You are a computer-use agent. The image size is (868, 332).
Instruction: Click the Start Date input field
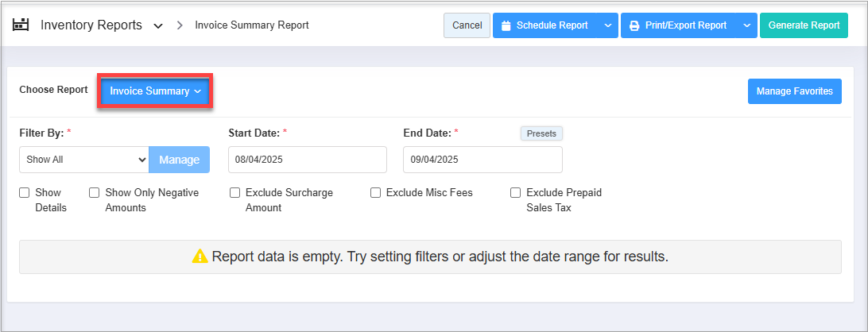click(x=307, y=160)
